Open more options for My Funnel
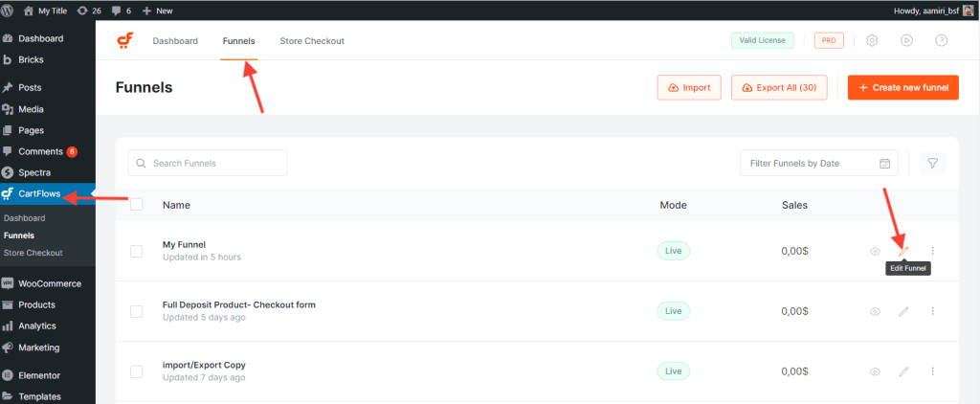Image resolution: width=980 pixels, height=404 pixels. 932,251
